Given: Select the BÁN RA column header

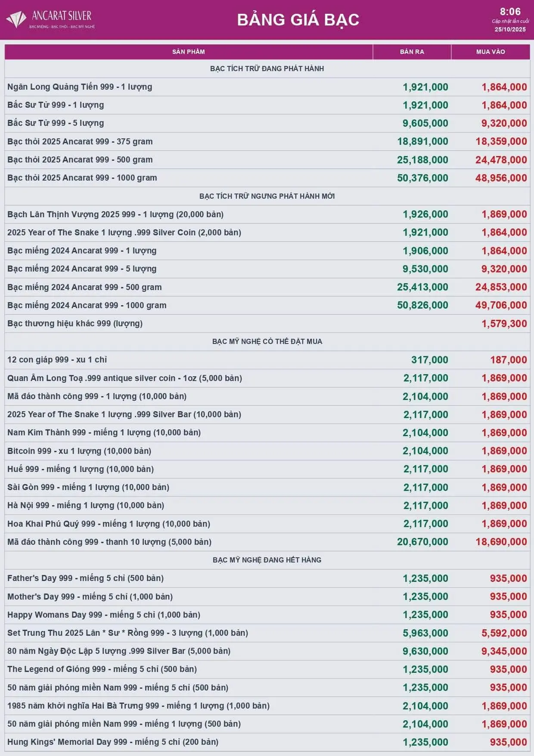Looking at the screenshot, I should coord(412,52).
